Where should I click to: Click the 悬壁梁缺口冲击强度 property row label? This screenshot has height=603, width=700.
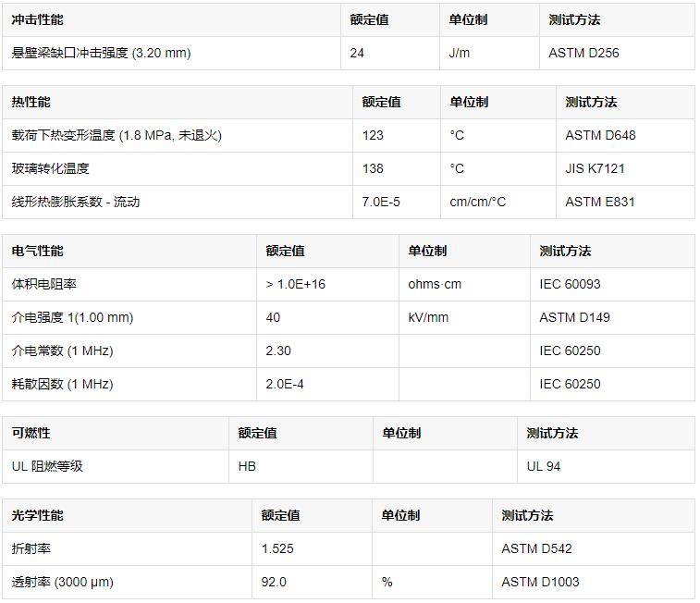point(101,53)
